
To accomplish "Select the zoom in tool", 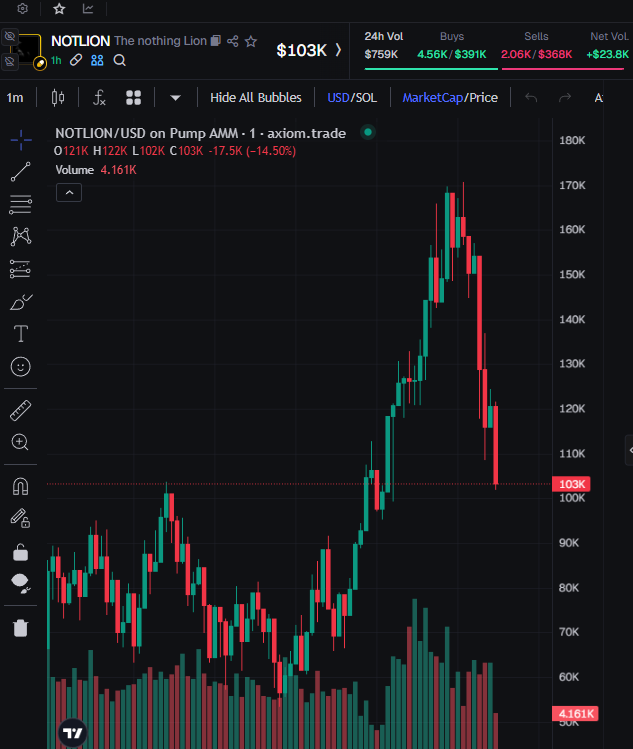I will [20, 442].
